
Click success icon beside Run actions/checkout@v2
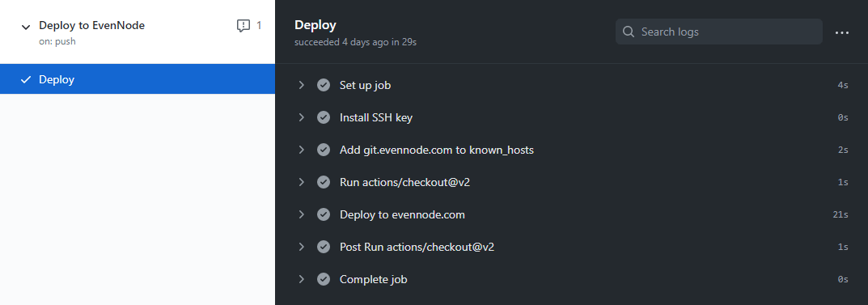pos(324,182)
